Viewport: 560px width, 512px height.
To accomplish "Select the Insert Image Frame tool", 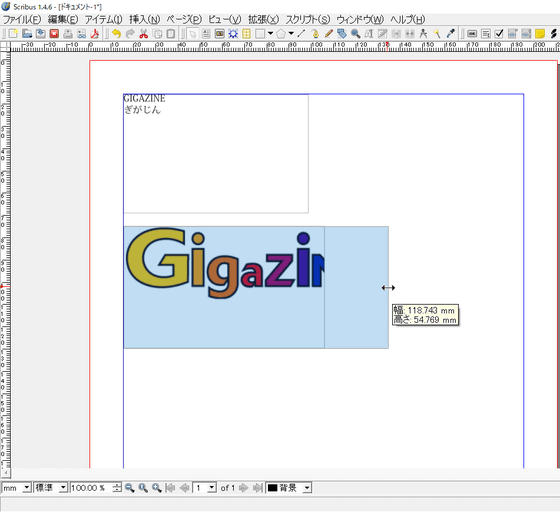I will tap(219, 34).
